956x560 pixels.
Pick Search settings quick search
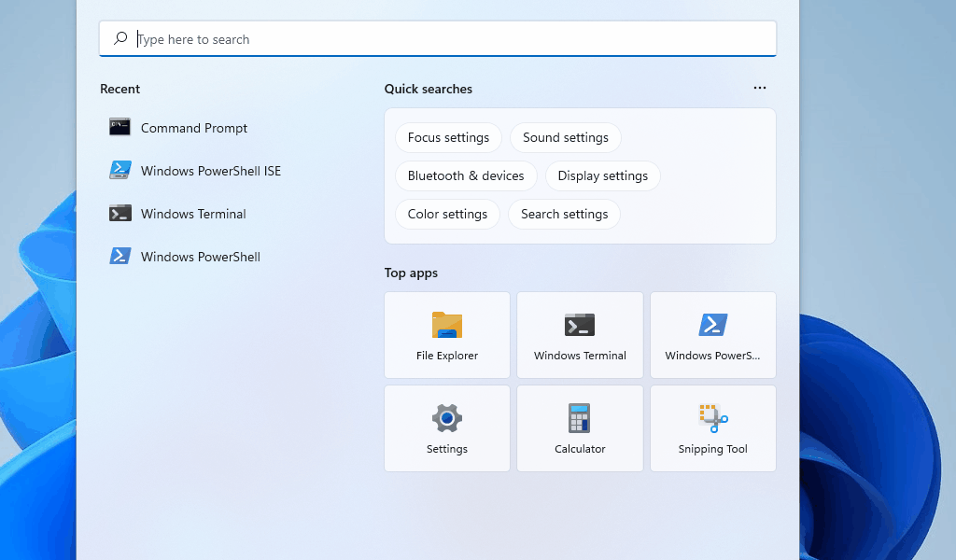(564, 215)
